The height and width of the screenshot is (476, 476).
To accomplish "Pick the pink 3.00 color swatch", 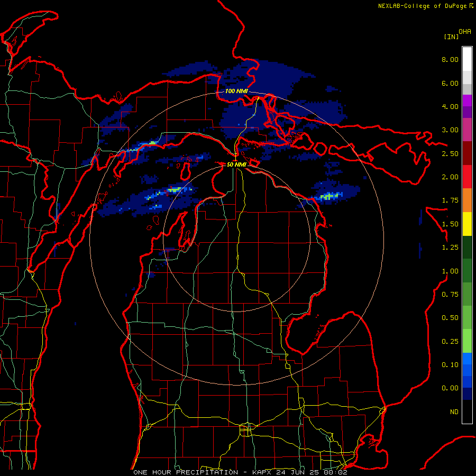I will 467,130.
